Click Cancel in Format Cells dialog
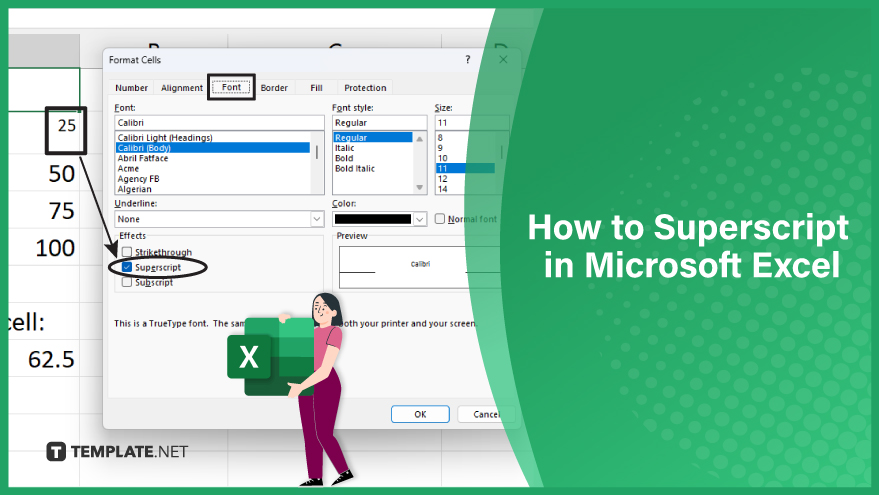The image size is (879, 495). click(x=485, y=414)
